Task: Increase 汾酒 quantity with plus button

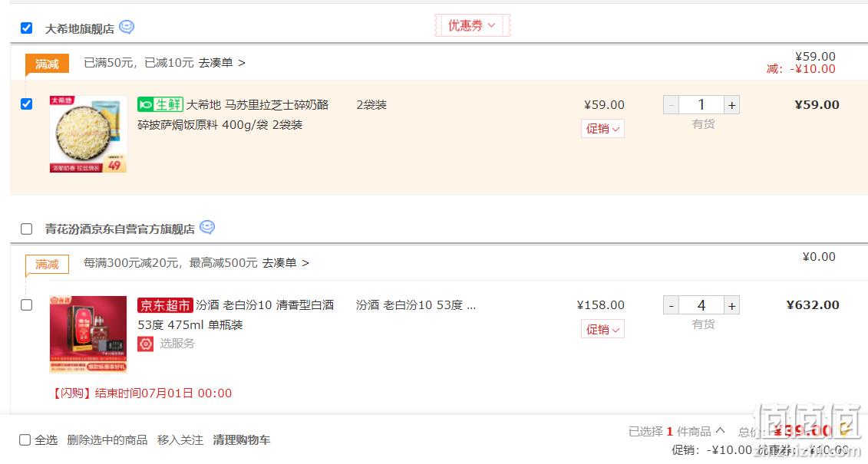Action: 732,305
